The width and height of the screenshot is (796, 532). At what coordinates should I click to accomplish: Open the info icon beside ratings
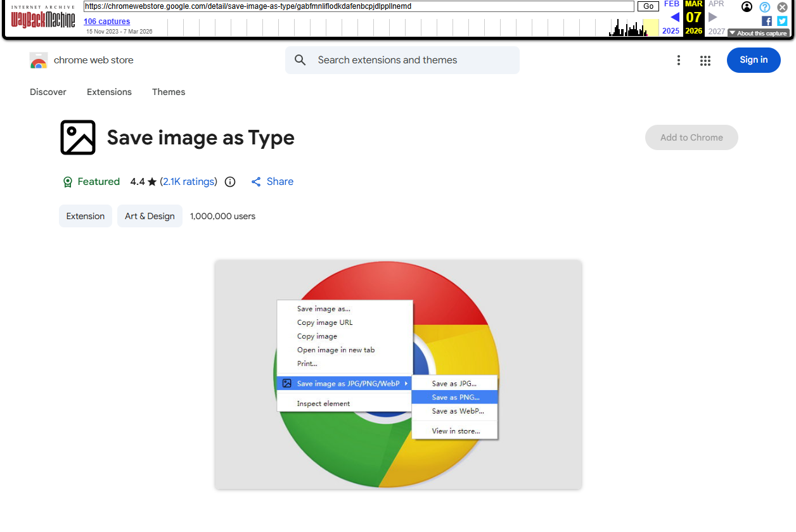click(229, 182)
